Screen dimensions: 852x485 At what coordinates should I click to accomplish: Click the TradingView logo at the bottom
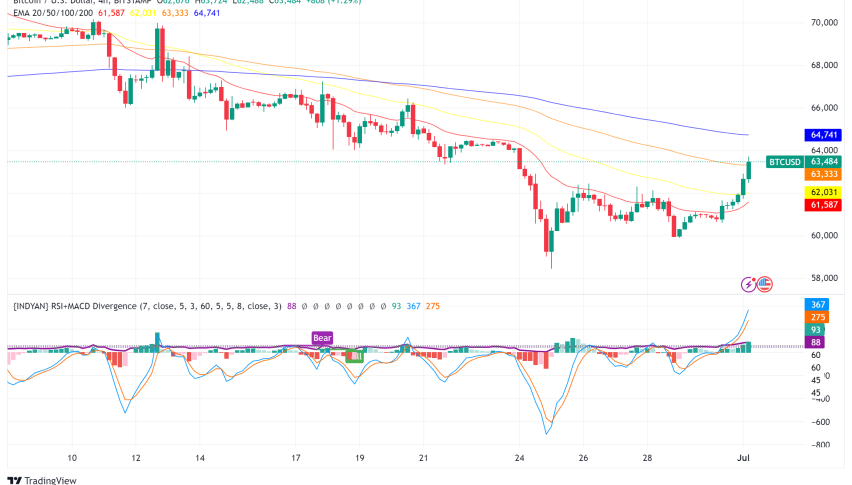coord(42,480)
